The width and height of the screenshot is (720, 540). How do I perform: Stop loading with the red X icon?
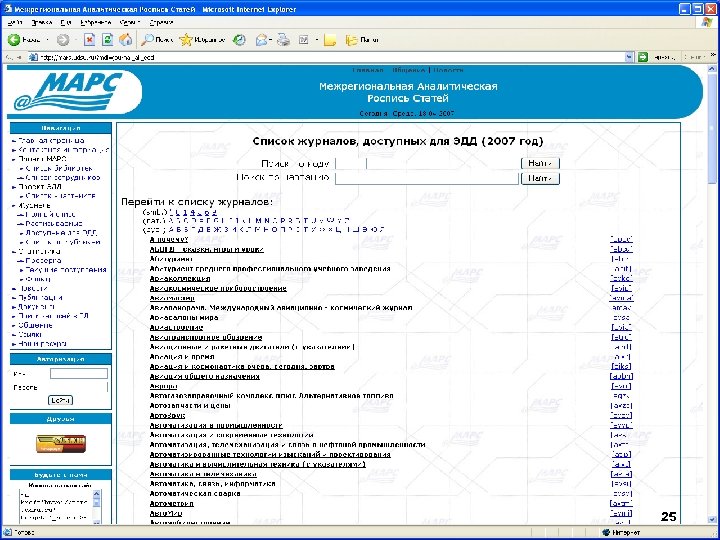(90, 40)
